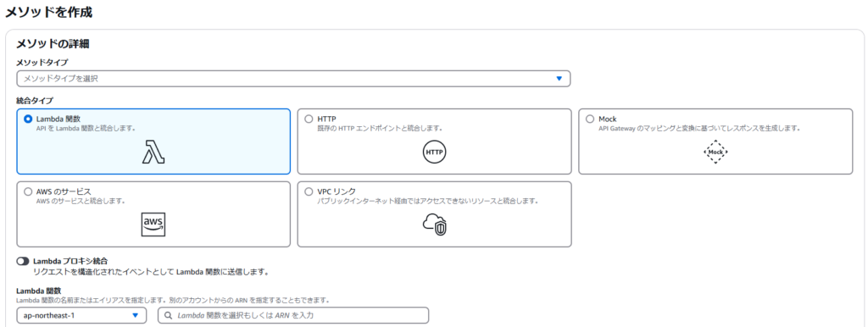This screenshot has height=327, width=868.
Task: Click the Lambda function ARN search field
Action: click(293, 315)
